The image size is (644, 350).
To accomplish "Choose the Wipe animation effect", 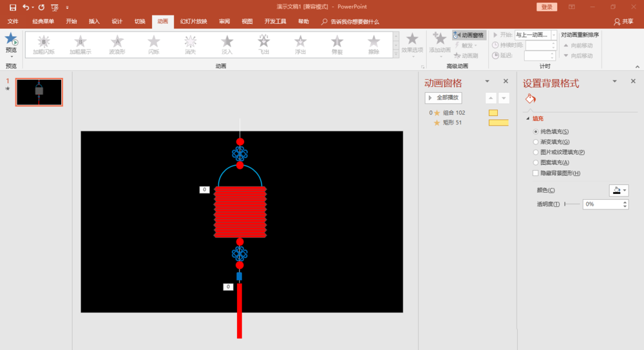I will click(x=374, y=45).
